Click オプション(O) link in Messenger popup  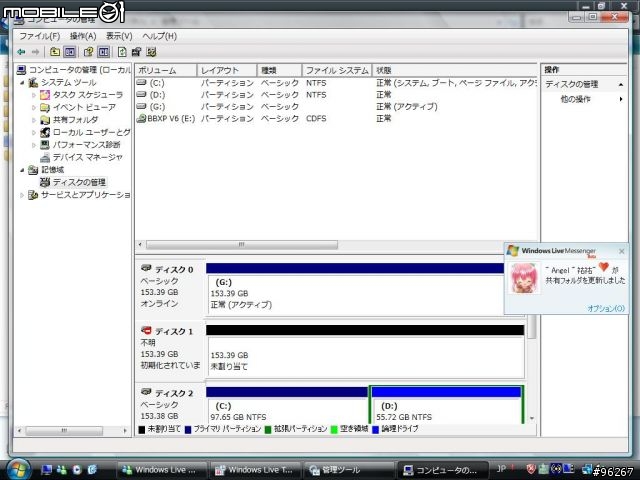pyautogui.click(x=606, y=308)
